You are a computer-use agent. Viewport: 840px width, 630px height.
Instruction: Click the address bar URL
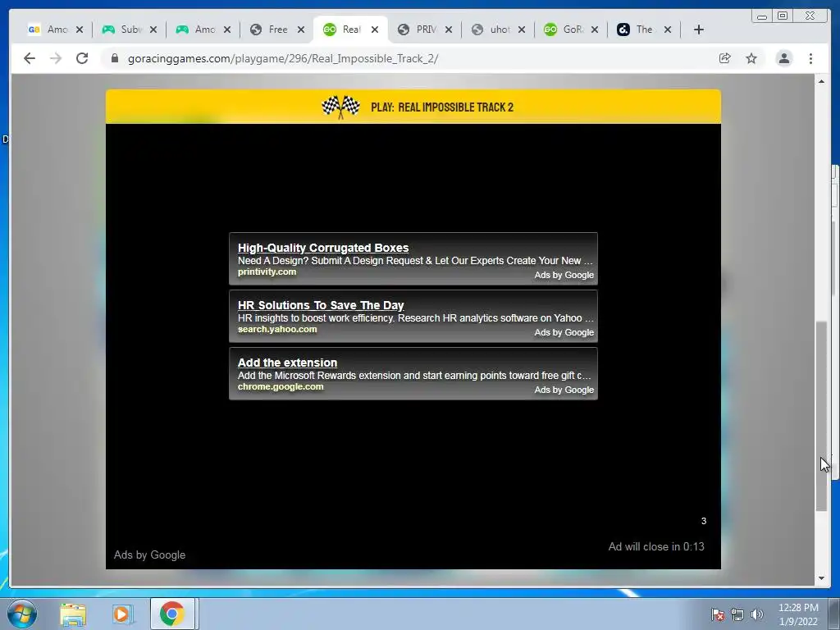click(x=283, y=58)
